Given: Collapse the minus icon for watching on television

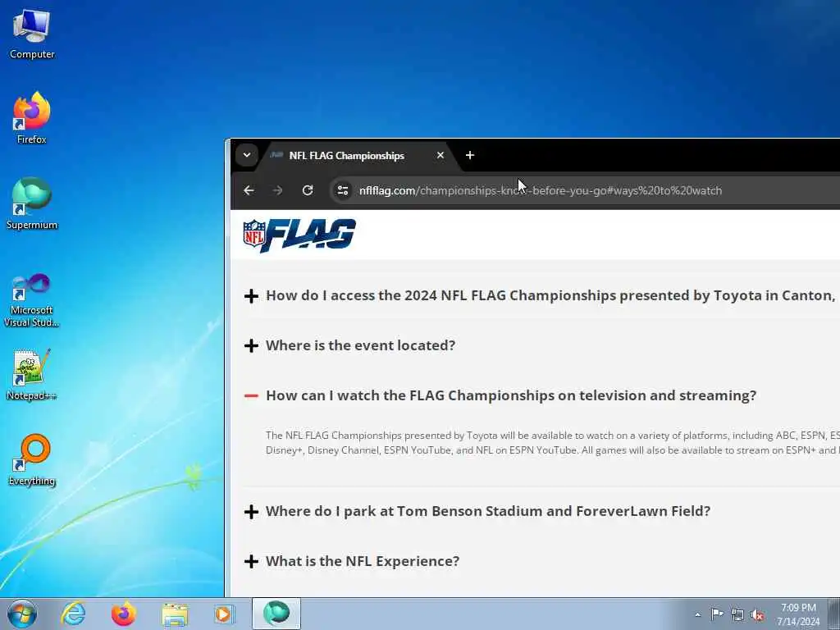Looking at the screenshot, I should 251,396.
